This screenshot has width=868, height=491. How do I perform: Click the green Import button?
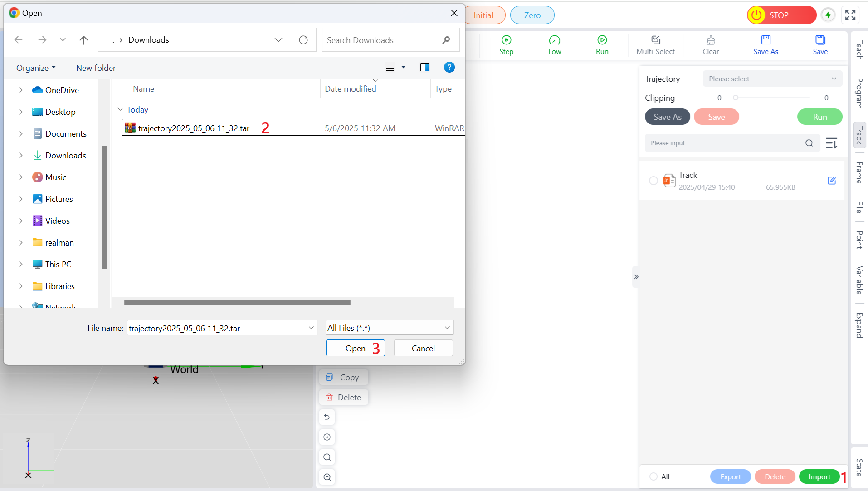[x=819, y=476]
